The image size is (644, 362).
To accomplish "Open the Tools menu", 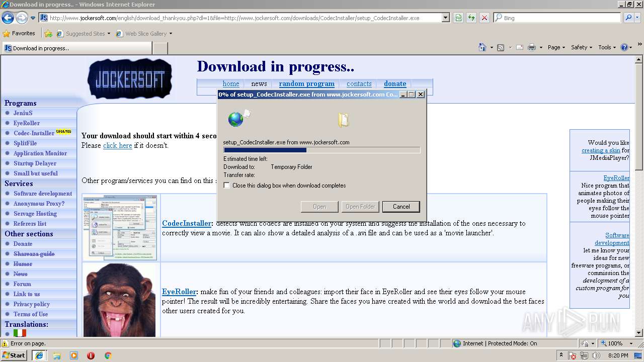I will pyautogui.click(x=607, y=47).
